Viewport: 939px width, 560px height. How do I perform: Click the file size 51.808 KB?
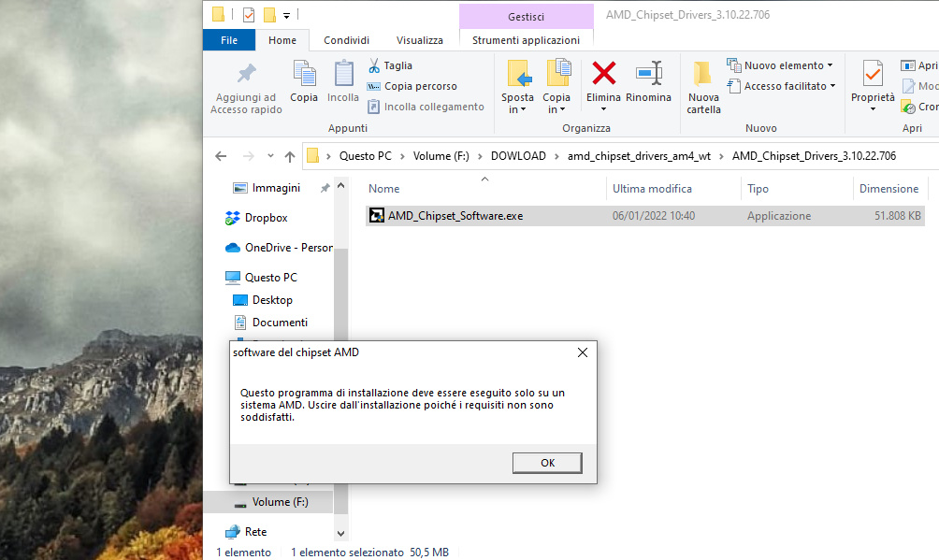[897, 216]
